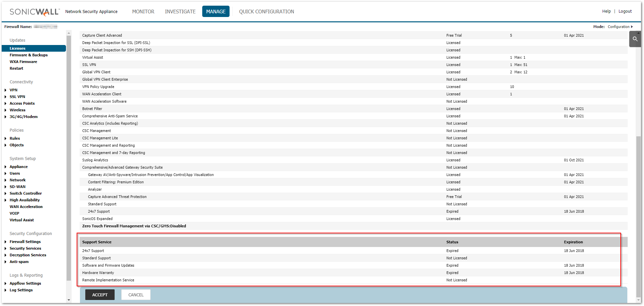Open the QUICK CONFIGURATION tab

pyautogui.click(x=266, y=12)
